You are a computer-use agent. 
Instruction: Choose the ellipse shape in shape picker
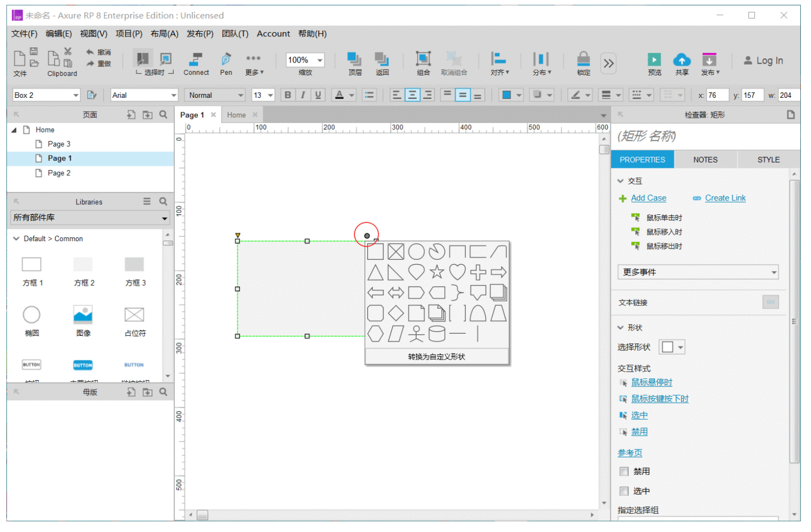coord(416,252)
